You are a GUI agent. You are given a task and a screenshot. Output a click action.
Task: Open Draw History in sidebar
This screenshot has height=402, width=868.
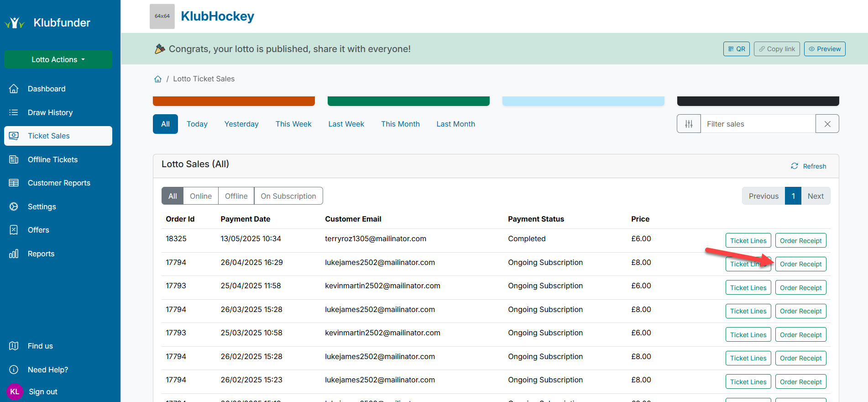point(50,112)
